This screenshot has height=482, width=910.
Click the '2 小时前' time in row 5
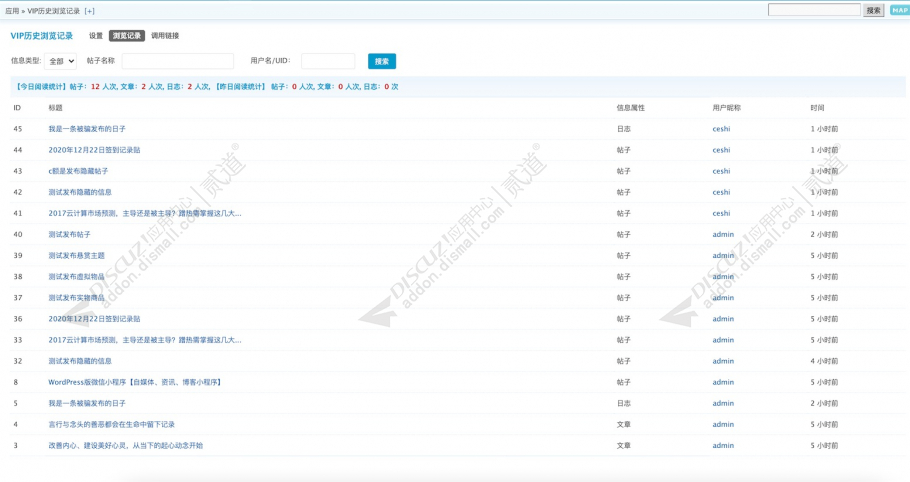click(x=824, y=403)
